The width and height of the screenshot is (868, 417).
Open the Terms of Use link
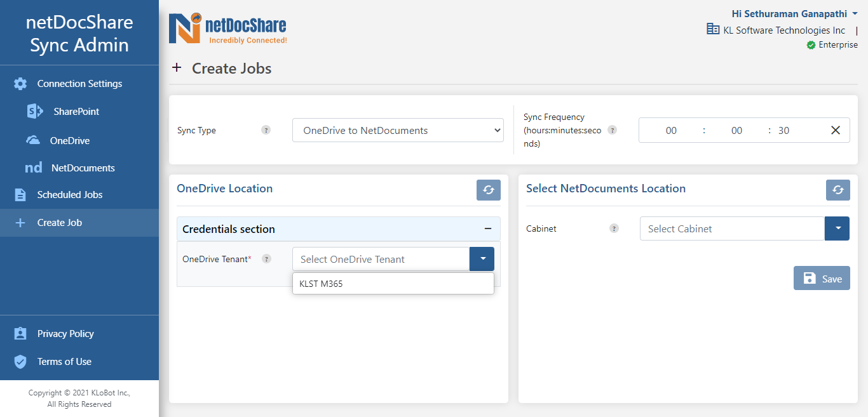[64, 362]
